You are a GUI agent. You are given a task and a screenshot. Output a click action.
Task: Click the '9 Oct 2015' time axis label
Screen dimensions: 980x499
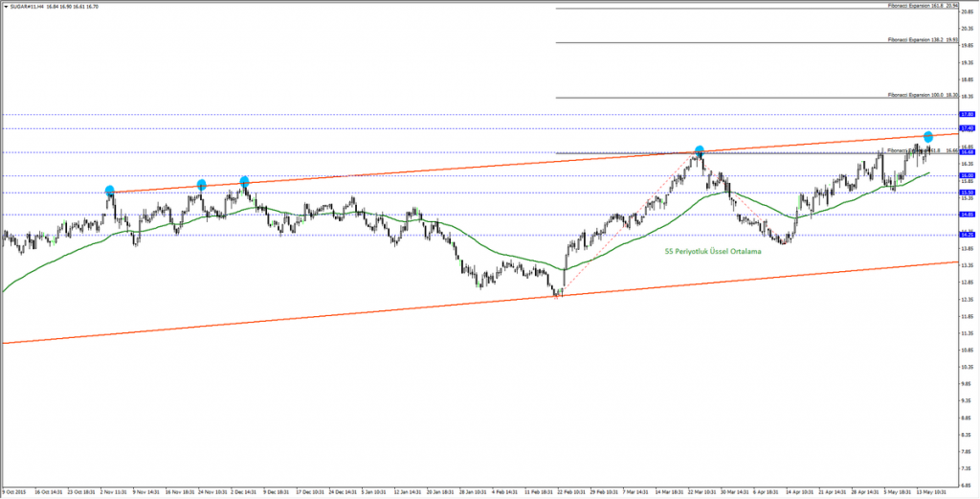[13, 491]
